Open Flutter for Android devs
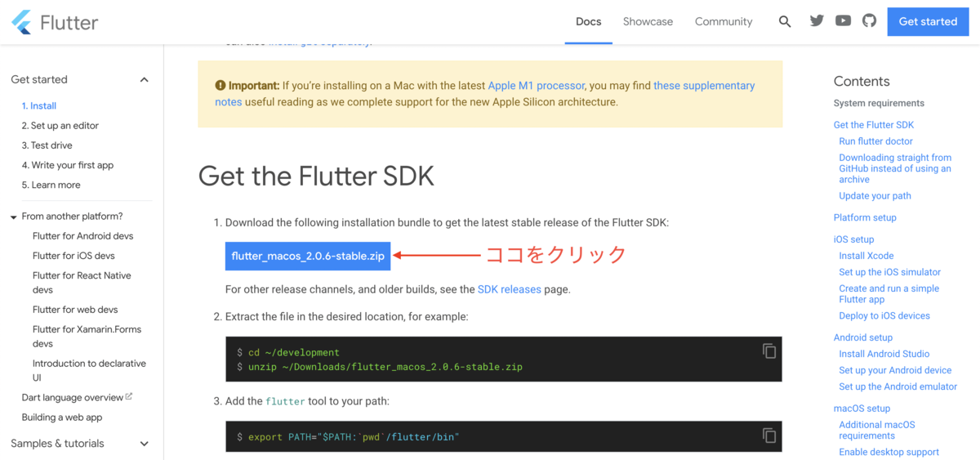 click(x=82, y=236)
